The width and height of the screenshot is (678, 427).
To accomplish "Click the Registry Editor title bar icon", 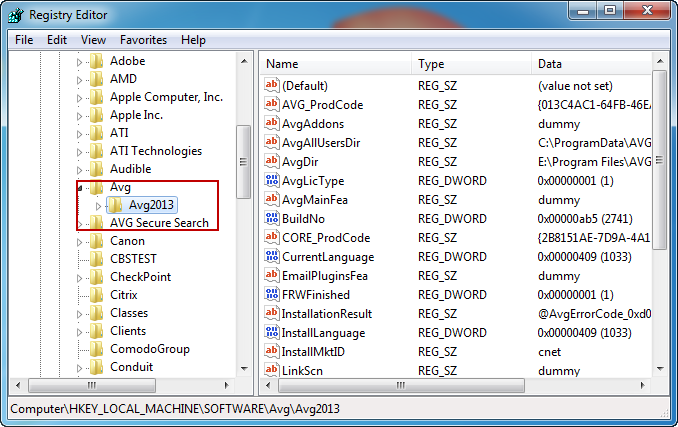I will pos(16,15).
